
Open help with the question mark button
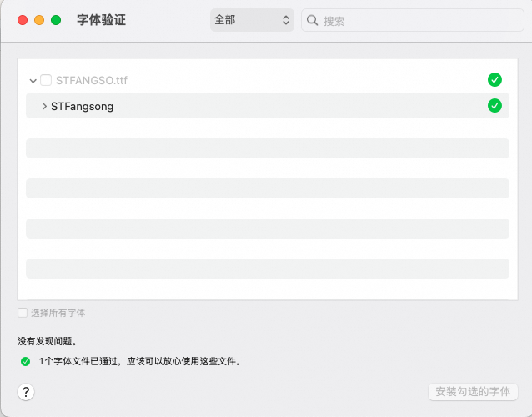coord(26,392)
